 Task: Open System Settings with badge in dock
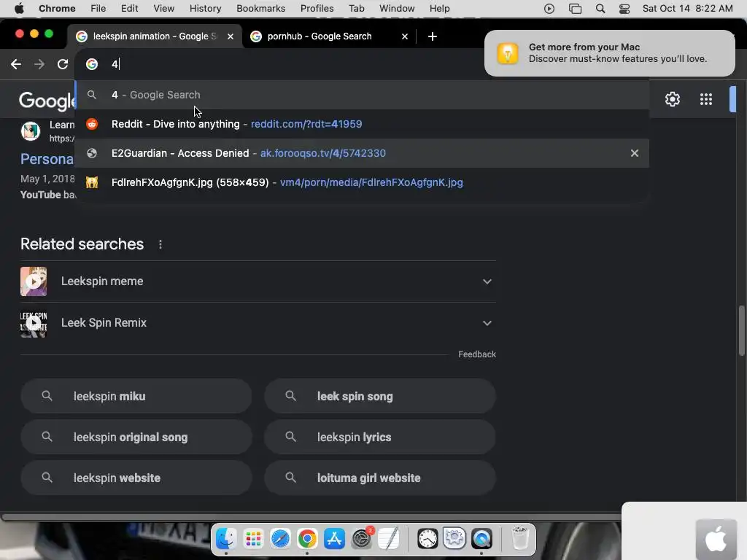(362, 539)
